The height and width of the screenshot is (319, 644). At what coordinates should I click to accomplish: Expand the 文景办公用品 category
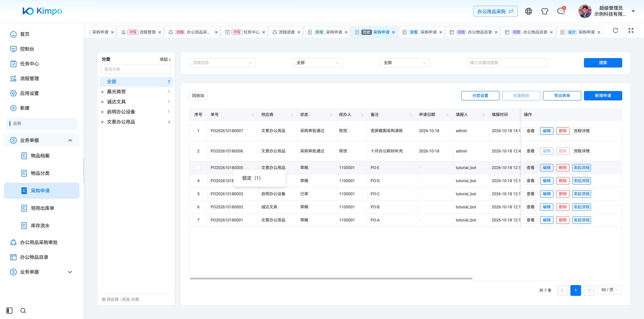[x=103, y=122]
